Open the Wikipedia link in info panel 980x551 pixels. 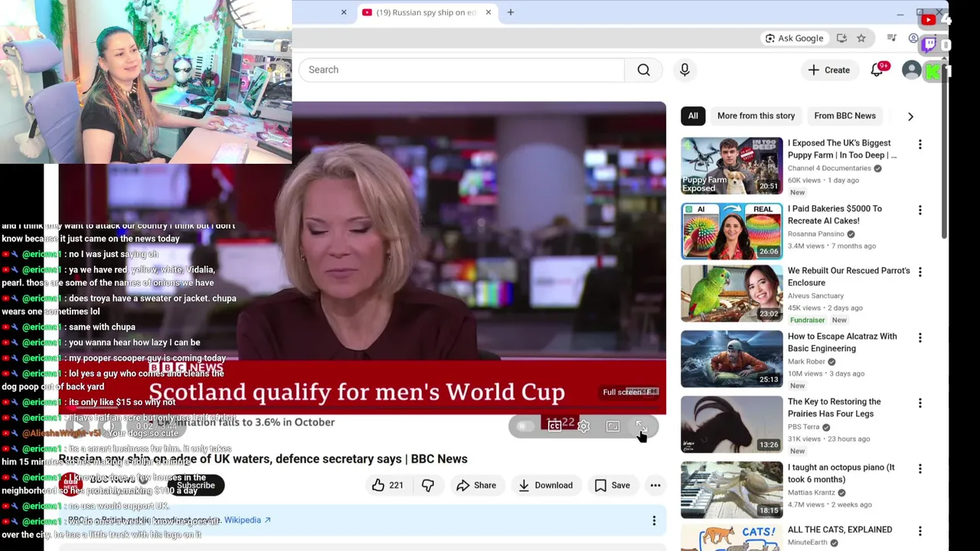coord(247,520)
